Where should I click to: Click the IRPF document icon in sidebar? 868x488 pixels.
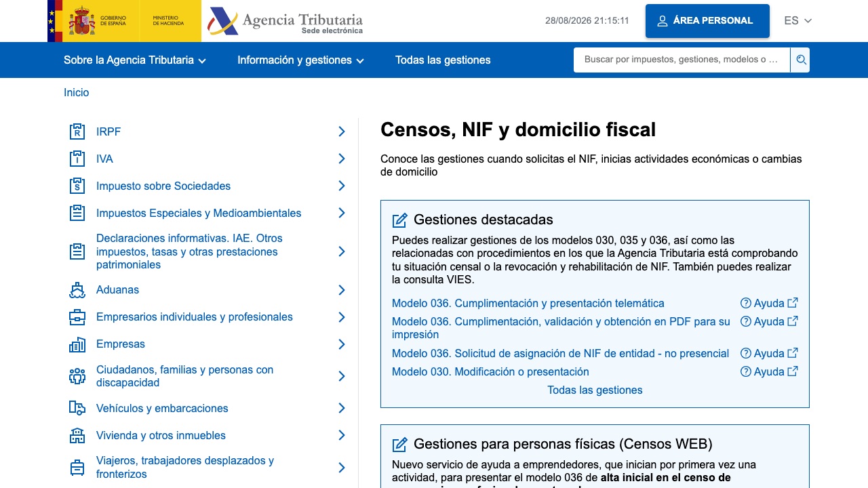pyautogui.click(x=77, y=131)
